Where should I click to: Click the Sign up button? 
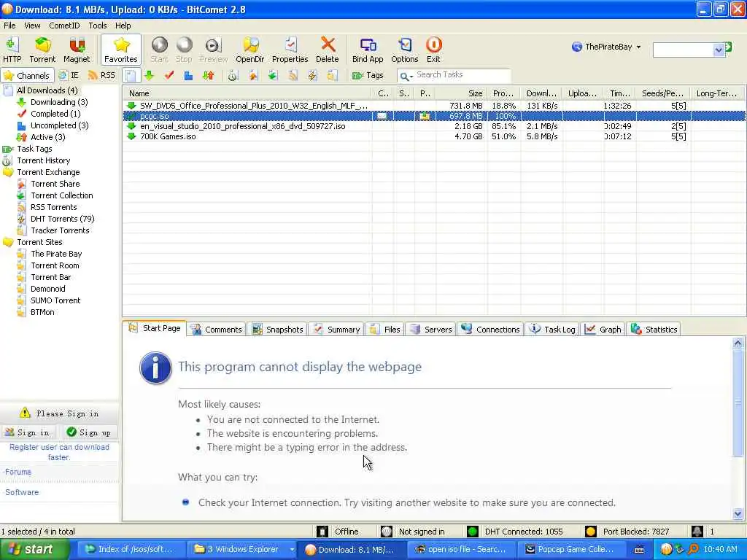[89, 432]
